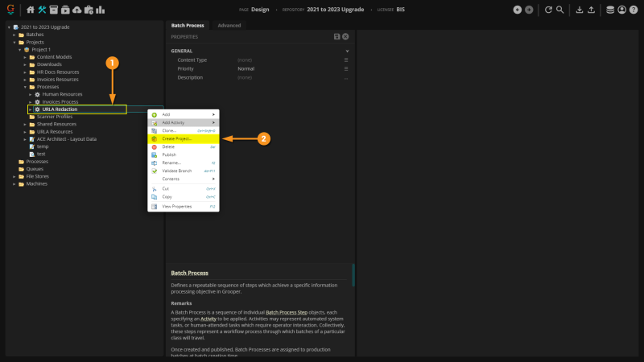Collapse the Project 1 node arrow
The height and width of the screenshot is (362, 644).
pyautogui.click(x=19, y=50)
